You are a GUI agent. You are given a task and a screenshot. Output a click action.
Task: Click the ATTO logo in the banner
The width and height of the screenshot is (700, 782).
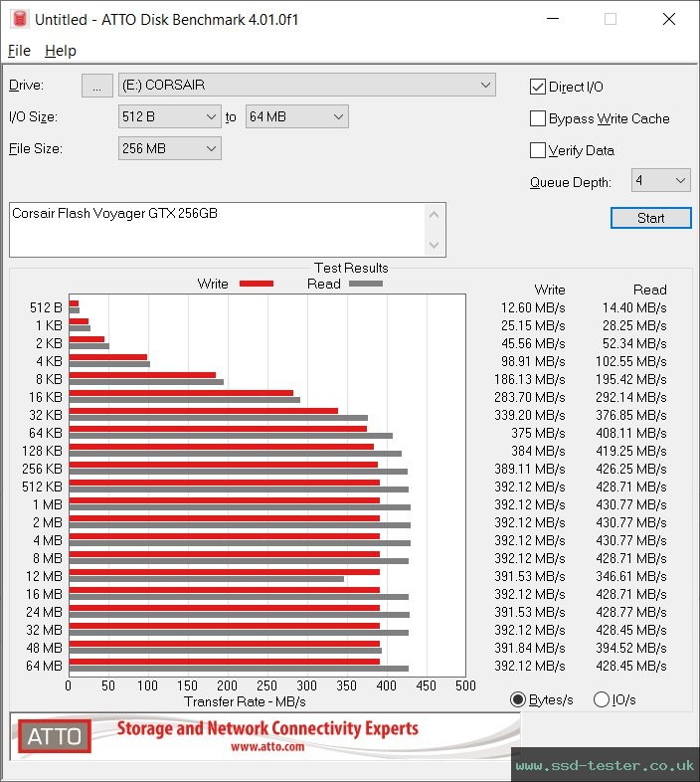click(55, 736)
